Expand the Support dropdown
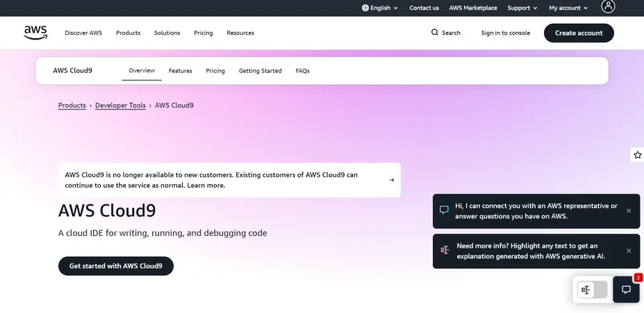This screenshot has height=313, width=644. pyautogui.click(x=522, y=8)
